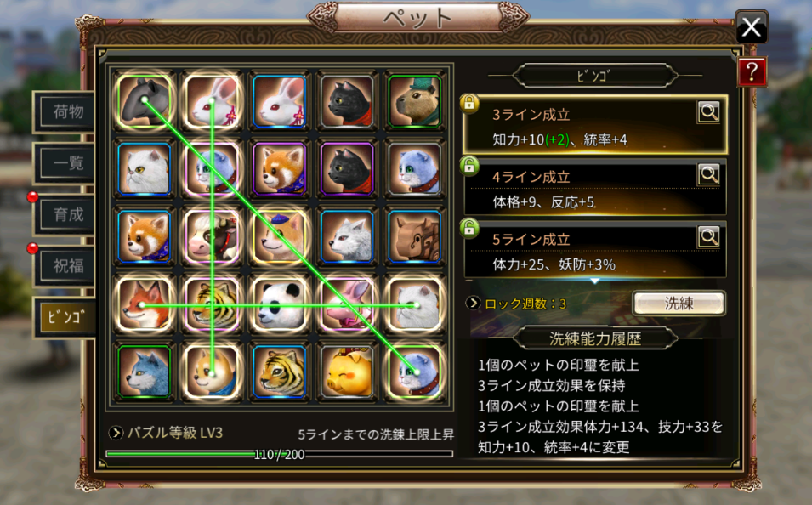Viewport: 812px width, 505px height.
Task: Toggle the lock on 5ライン成立 effect
Action: (469, 229)
